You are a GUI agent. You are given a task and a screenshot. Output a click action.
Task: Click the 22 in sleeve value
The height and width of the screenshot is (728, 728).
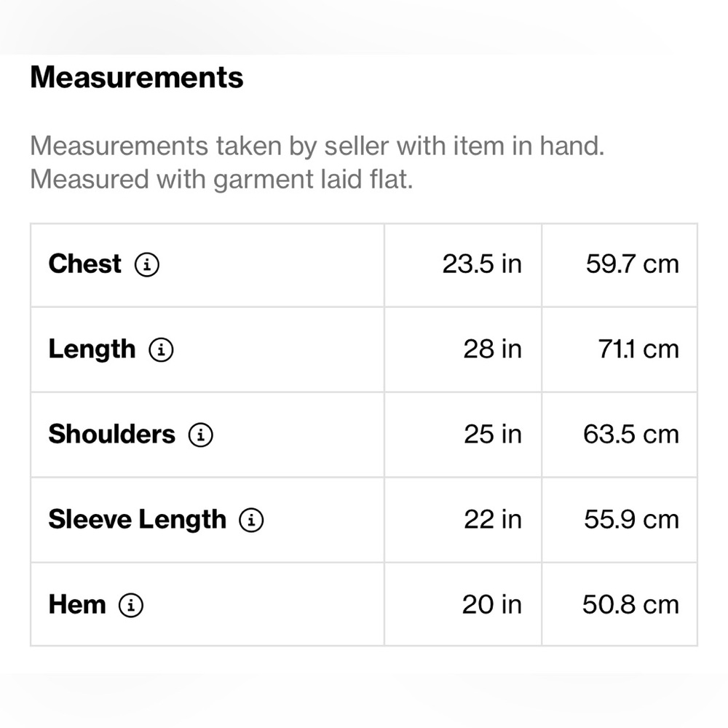tap(493, 520)
